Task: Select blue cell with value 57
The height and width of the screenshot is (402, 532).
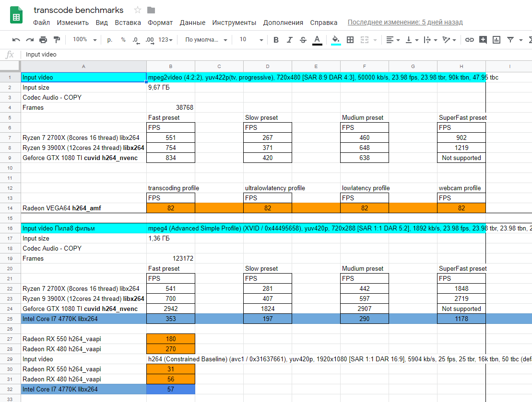Action: 171,390
